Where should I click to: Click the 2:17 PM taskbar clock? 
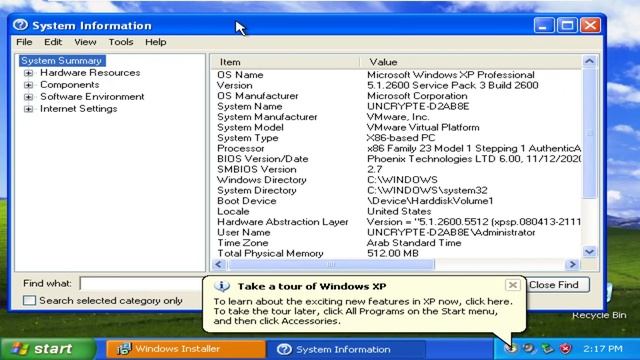(x=603, y=349)
